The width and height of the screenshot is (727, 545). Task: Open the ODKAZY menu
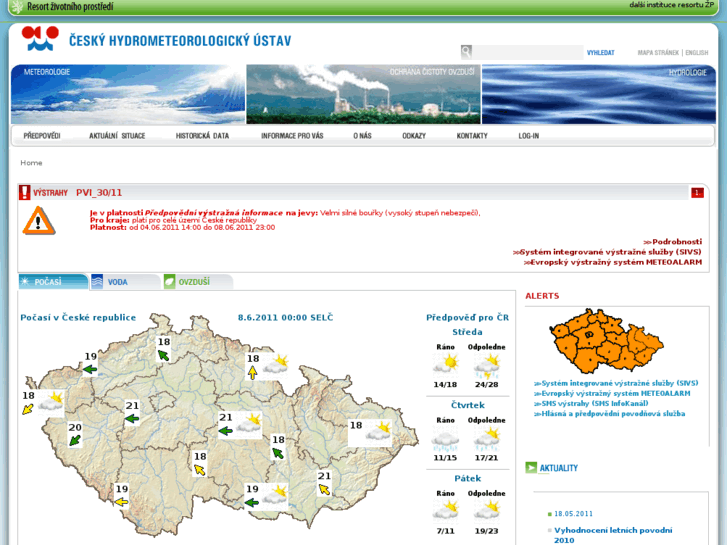tap(414, 136)
